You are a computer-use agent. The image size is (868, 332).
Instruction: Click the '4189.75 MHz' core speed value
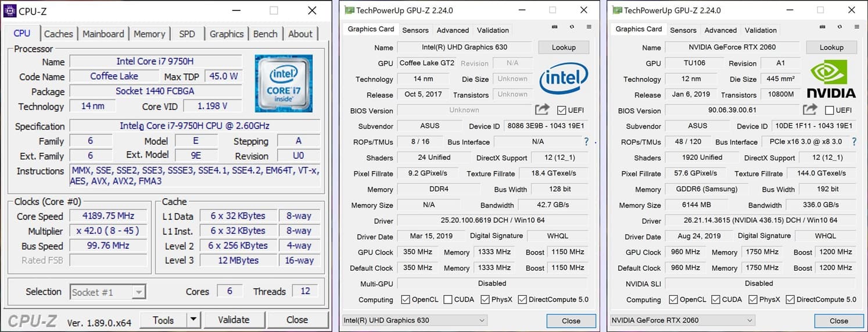click(108, 216)
